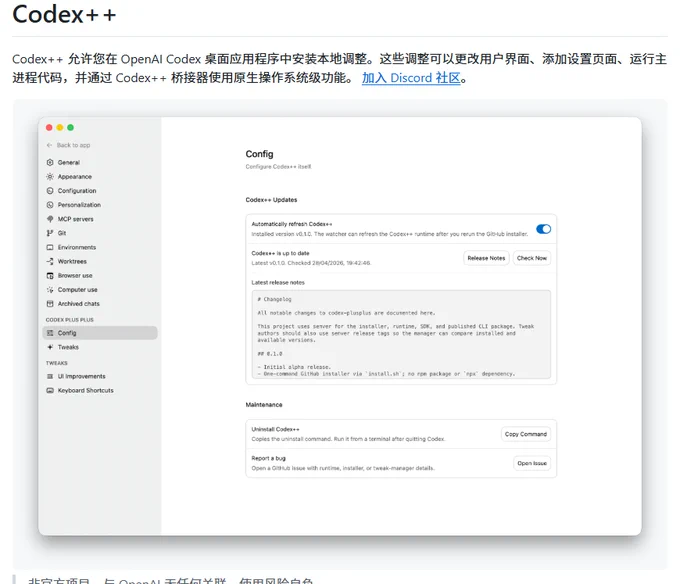Click the "Maintenance" section label
The image size is (680, 584).
pyautogui.click(x=264, y=405)
